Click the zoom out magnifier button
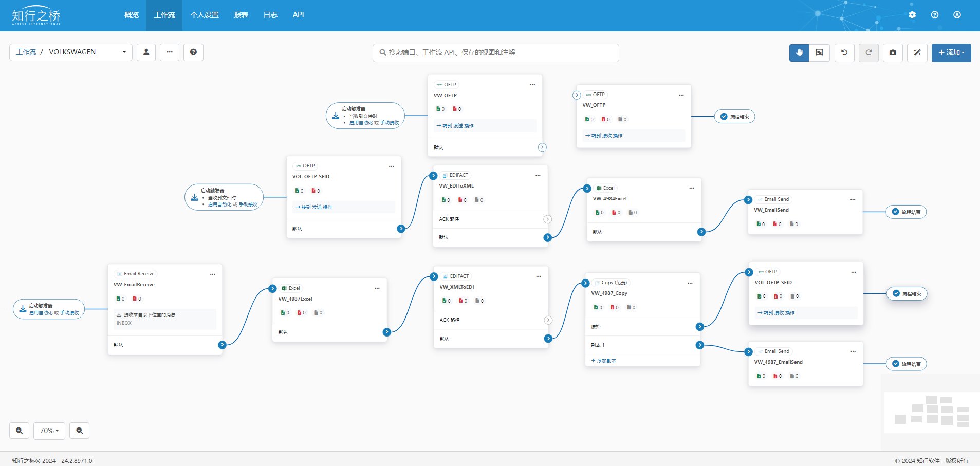980x466 pixels. coord(80,431)
